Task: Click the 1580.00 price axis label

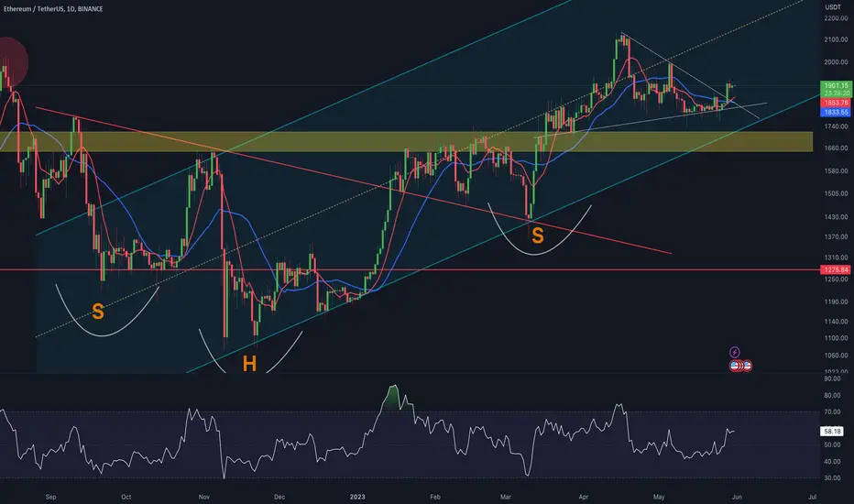Action: click(836, 171)
